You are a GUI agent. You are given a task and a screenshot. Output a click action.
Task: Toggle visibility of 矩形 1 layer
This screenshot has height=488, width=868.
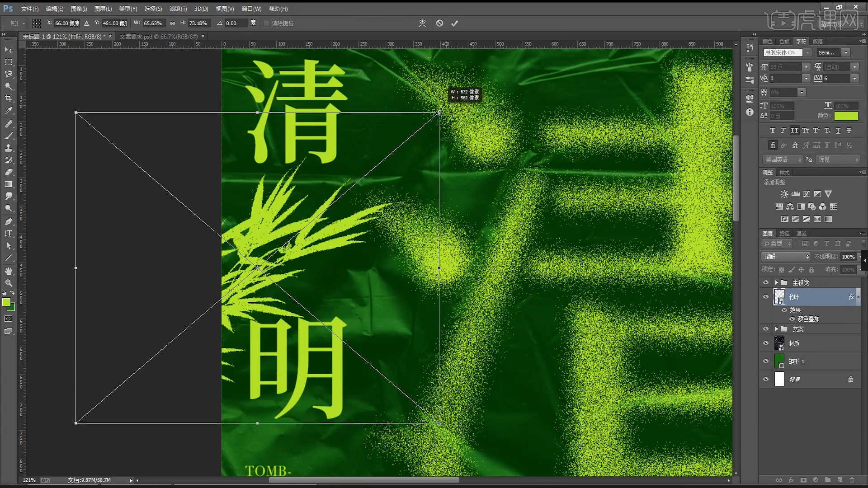point(766,361)
